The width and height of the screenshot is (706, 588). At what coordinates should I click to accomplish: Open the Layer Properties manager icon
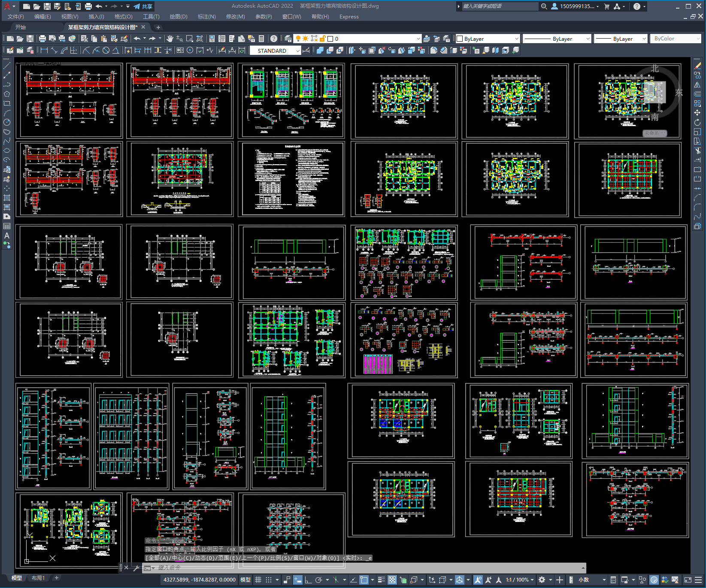coord(288,39)
